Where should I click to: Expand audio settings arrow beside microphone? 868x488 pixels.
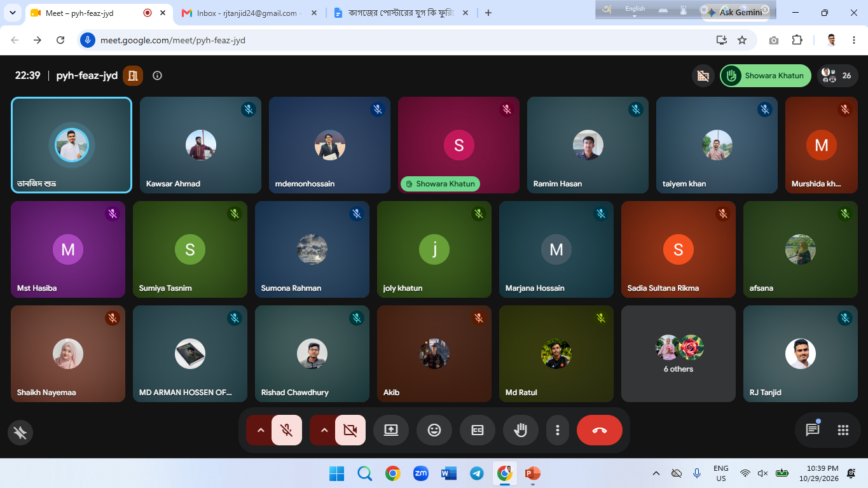[260, 430]
